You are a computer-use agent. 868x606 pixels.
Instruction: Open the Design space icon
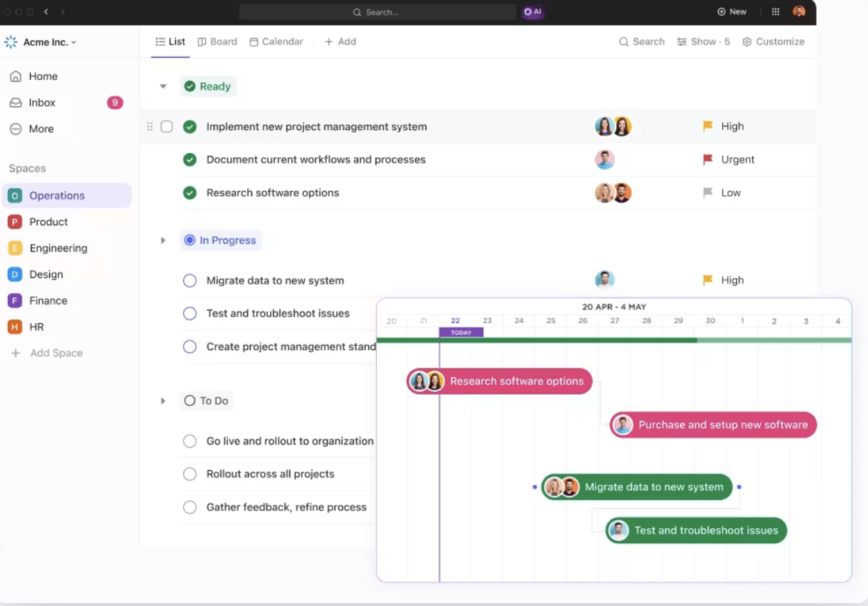[x=14, y=274]
